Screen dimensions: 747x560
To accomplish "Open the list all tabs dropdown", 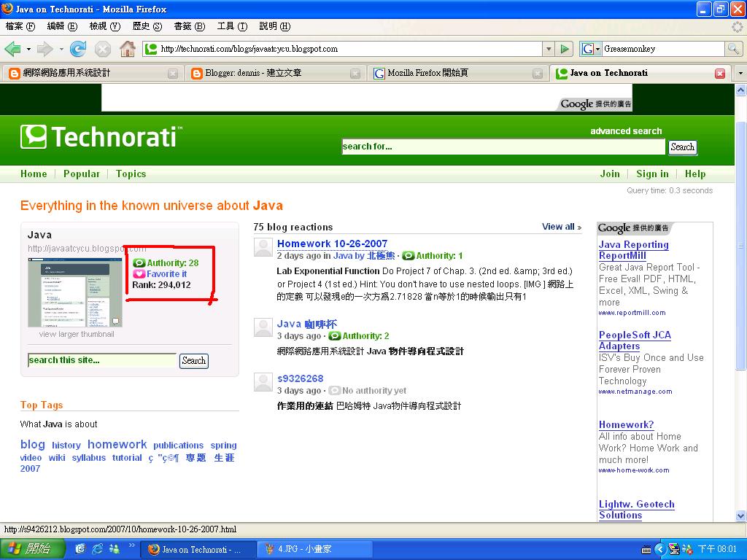I will (740, 74).
